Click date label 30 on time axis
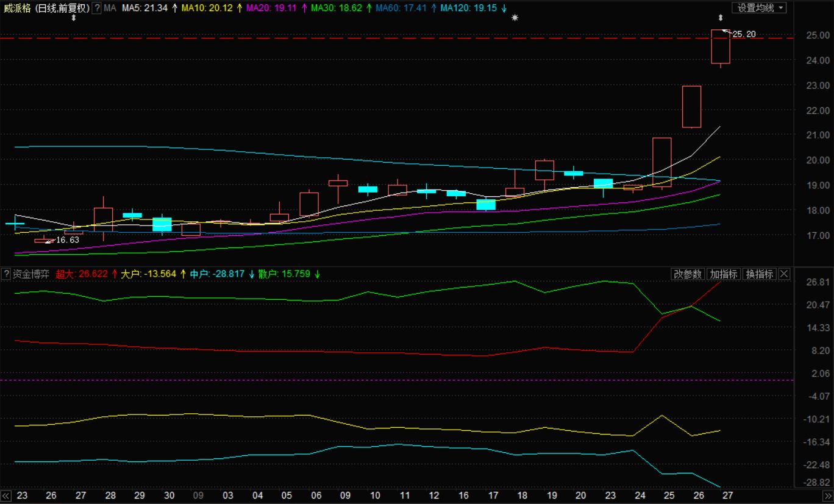This screenshot has height=504, width=834. (x=169, y=495)
